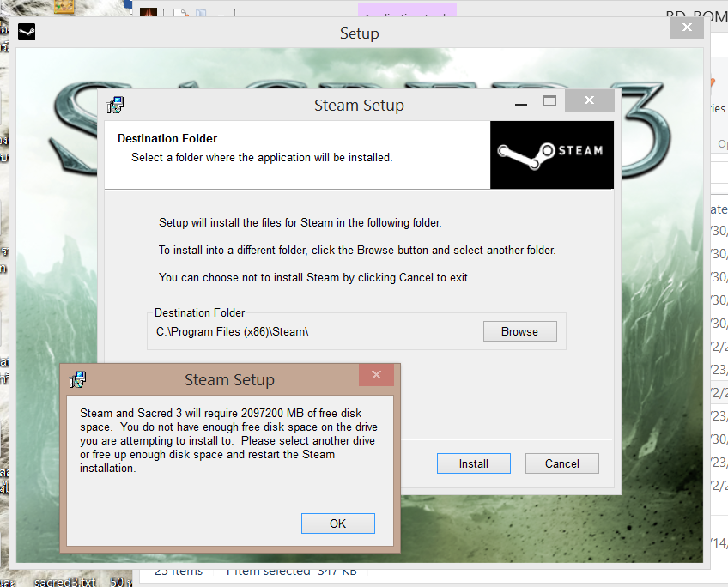728x587 pixels.
Task: Click the C:\Program Files (x86)\Steam\ path
Action: click(x=232, y=332)
